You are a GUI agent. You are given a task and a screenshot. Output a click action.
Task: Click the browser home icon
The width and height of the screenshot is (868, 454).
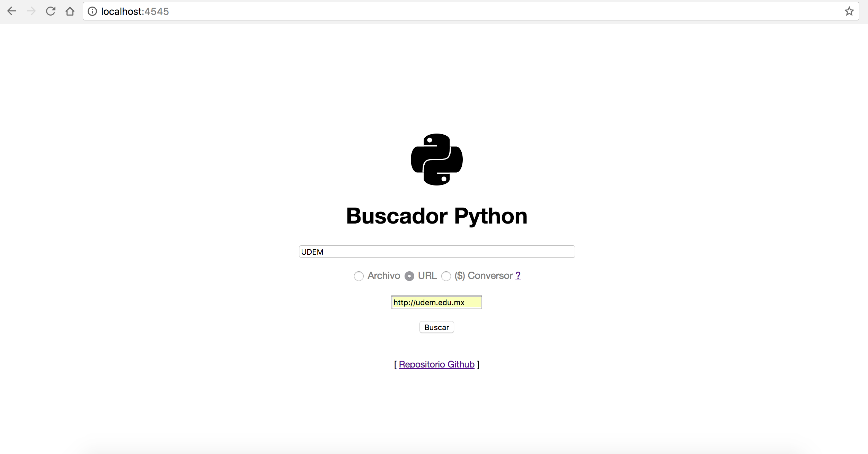(70, 11)
